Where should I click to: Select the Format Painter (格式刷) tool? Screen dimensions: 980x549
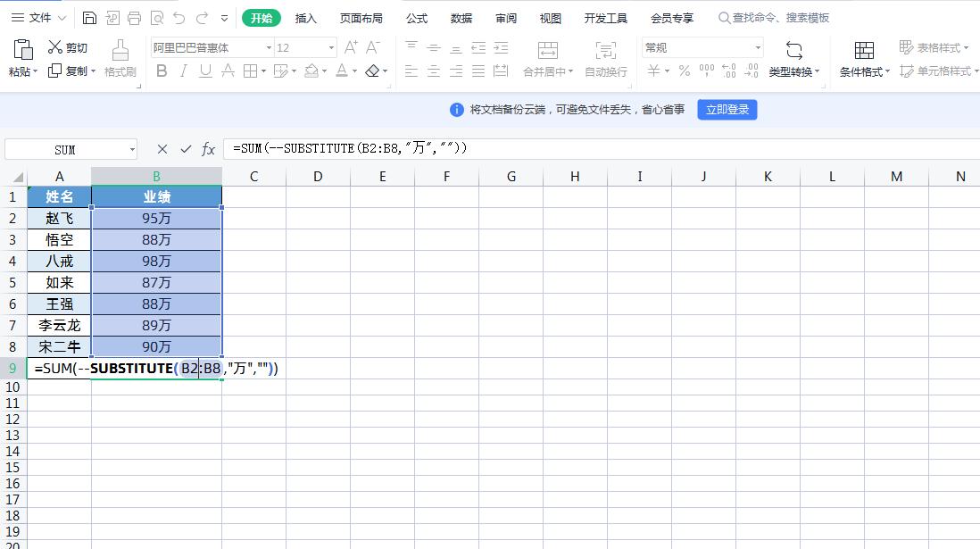120,59
